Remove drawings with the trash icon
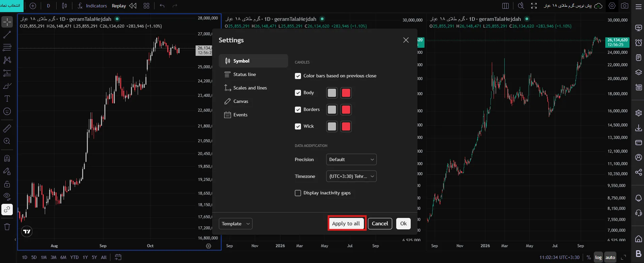Viewport: 644px width, 263px height. [7, 226]
